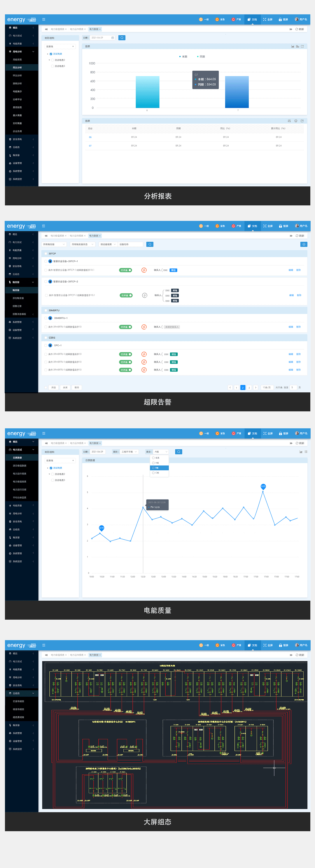Viewport: 315px width, 868px height.
Task: Open month 06 link in the table
Action: [90, 137]
